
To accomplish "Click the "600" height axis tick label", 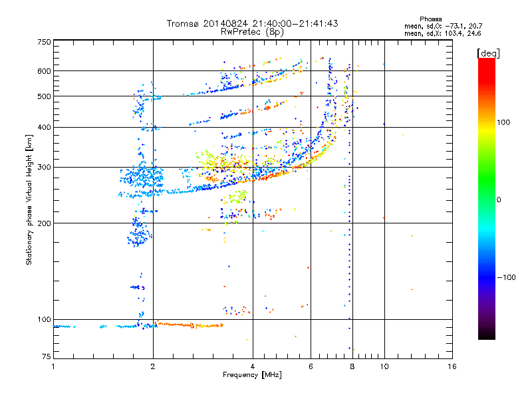I will pyautogui.click(x=44, y=71).
